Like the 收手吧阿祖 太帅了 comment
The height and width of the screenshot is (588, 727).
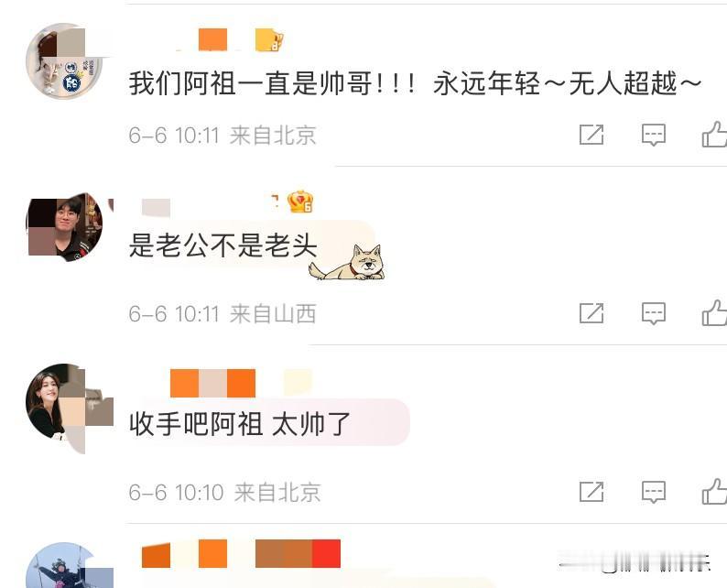click(714, 492)
